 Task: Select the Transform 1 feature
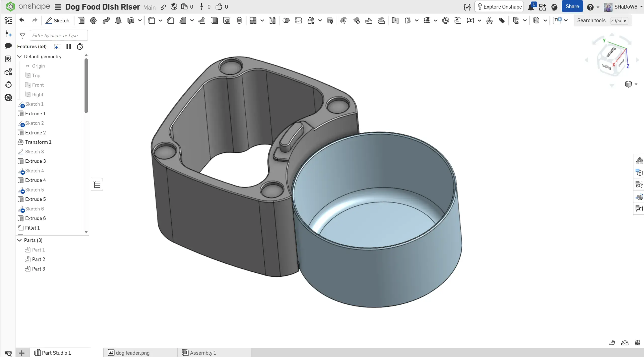pyautogui.click(x=38, y=142)
